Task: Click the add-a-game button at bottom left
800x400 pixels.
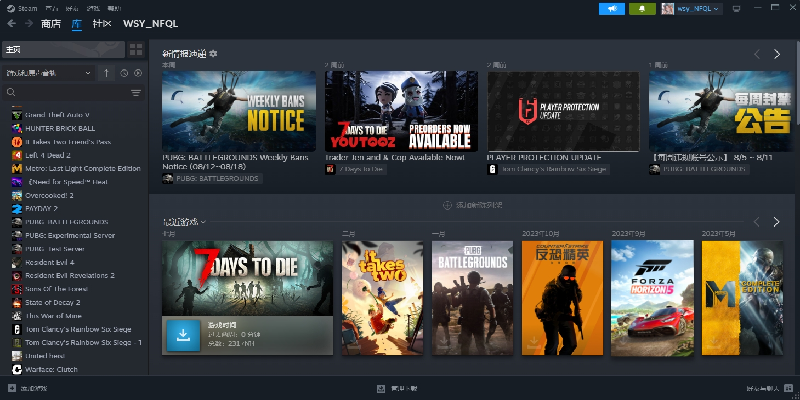Action: pos(28,387)
